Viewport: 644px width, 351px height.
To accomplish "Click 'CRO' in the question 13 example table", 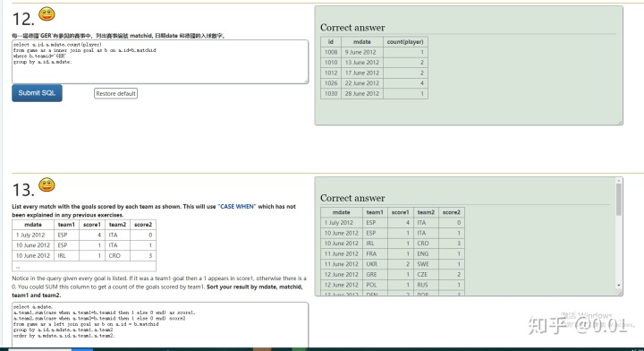I will [117, 255].
